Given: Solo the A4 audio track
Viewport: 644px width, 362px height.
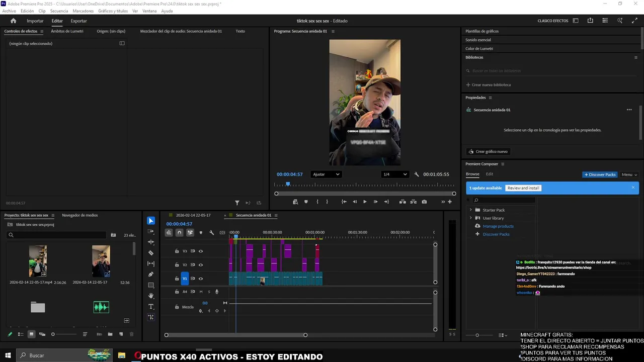Looking at the screenshot, I should click(x=209, y=292).
